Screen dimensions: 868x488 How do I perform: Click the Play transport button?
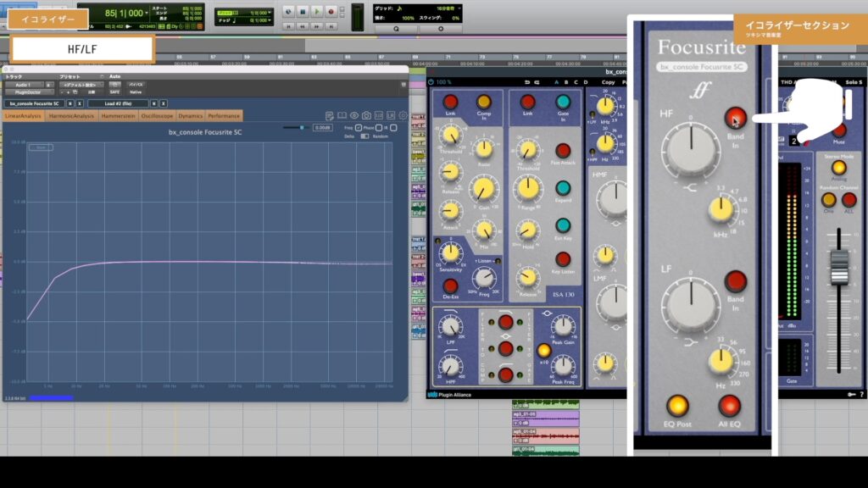pos(317,11)
